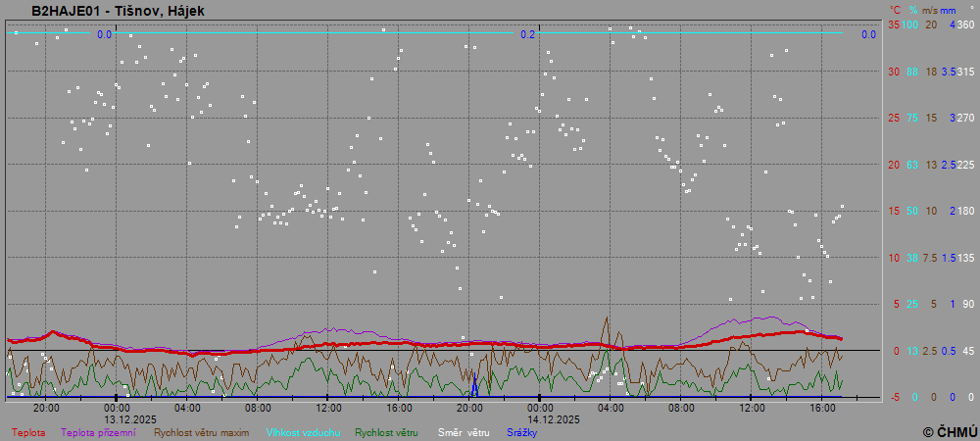Click the chart title B2HAJE01 - Tišnov, Hájek
The height and width of the screenshot is (441, 980).
[x=118, y=11]
